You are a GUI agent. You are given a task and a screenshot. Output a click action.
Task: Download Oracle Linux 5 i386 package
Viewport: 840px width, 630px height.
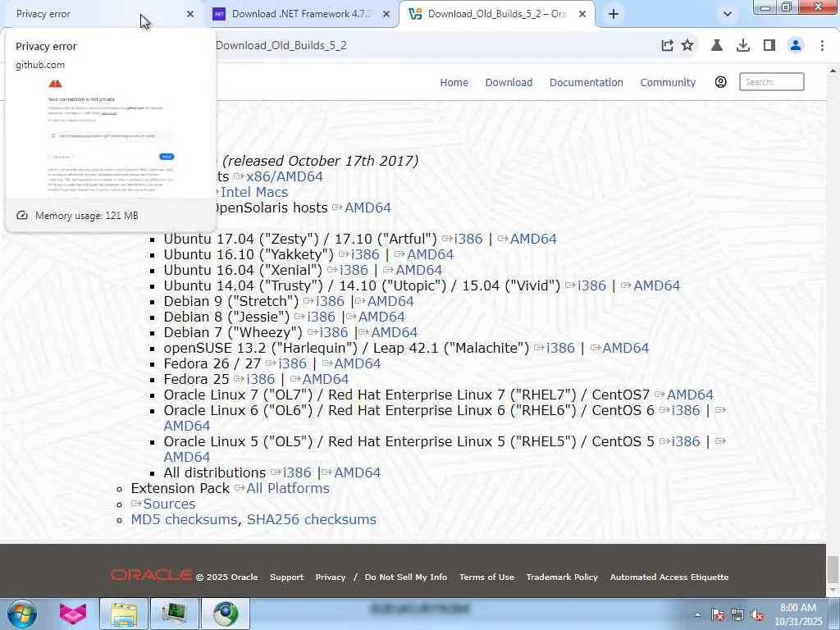[x=686, y=441]
